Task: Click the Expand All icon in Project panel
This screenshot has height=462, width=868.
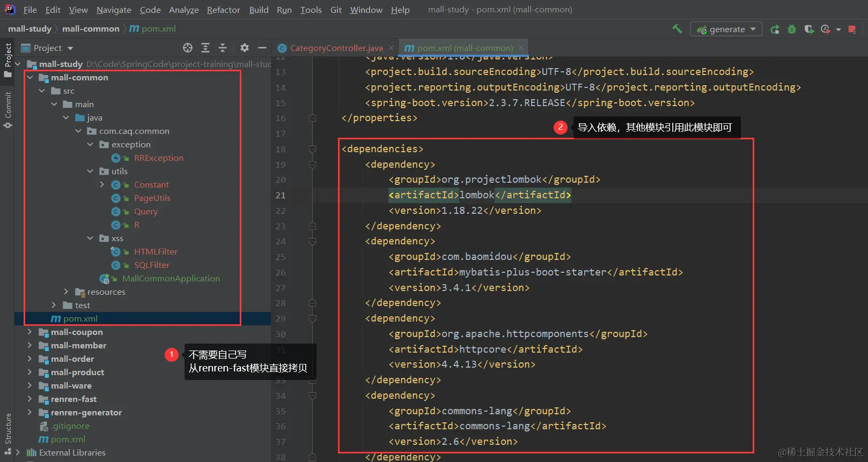Action: 205,48
